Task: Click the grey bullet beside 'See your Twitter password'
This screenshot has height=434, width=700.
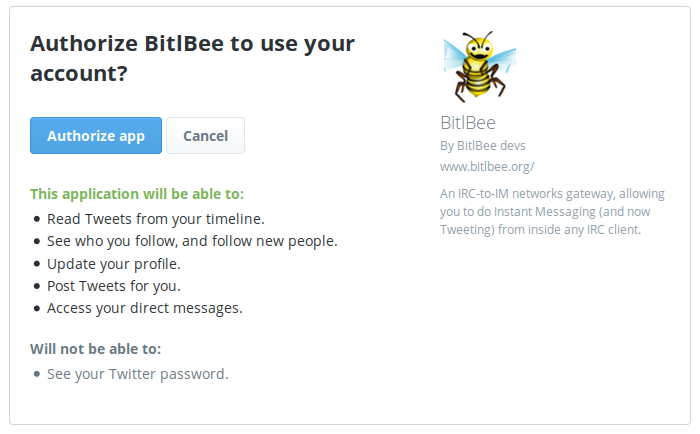Action: (37, 375)
